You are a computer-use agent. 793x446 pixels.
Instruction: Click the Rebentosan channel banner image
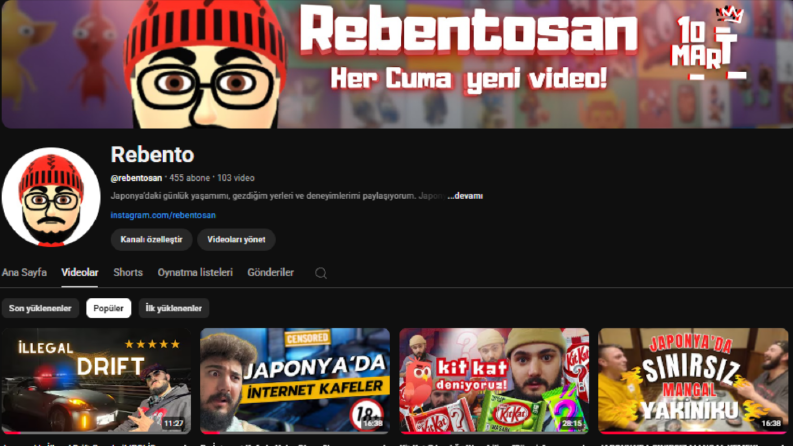tap(397, 64)
